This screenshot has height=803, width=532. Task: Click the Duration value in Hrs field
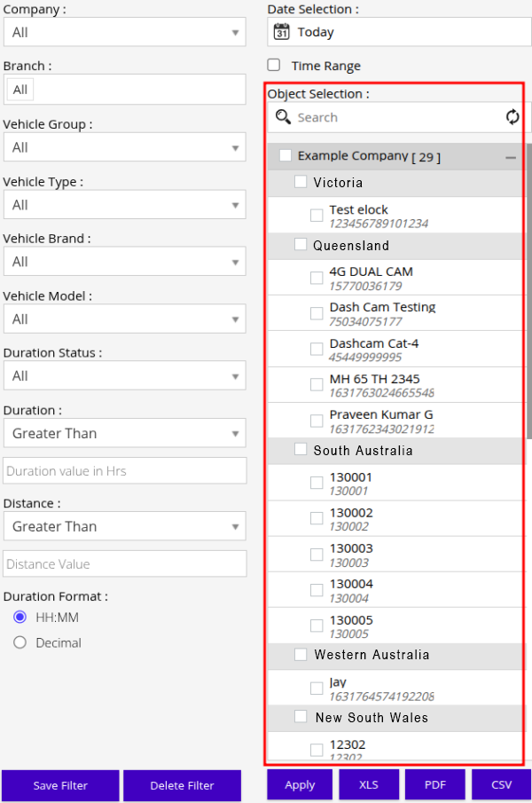pyautogui.click(x=125, y=470)
